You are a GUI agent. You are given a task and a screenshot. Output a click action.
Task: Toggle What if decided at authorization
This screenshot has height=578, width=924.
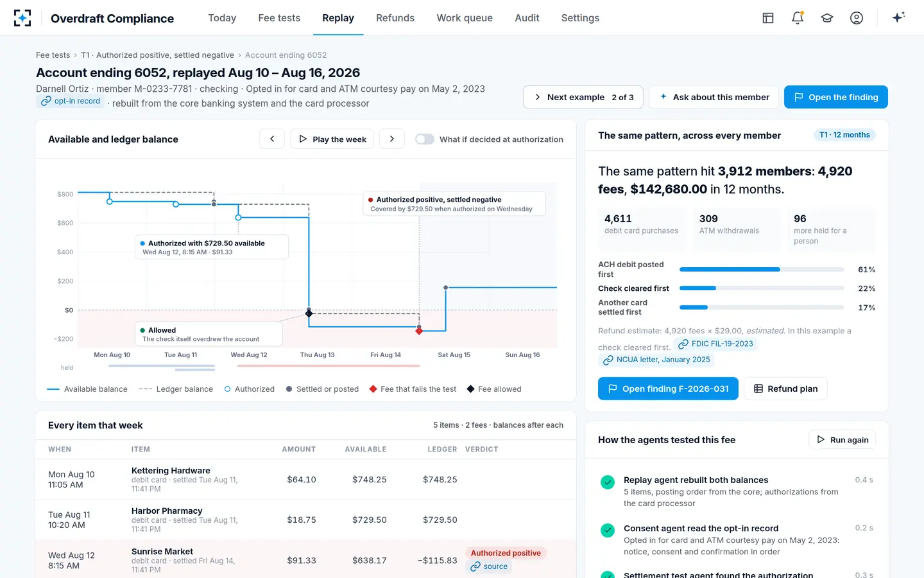tap(425, 139)
